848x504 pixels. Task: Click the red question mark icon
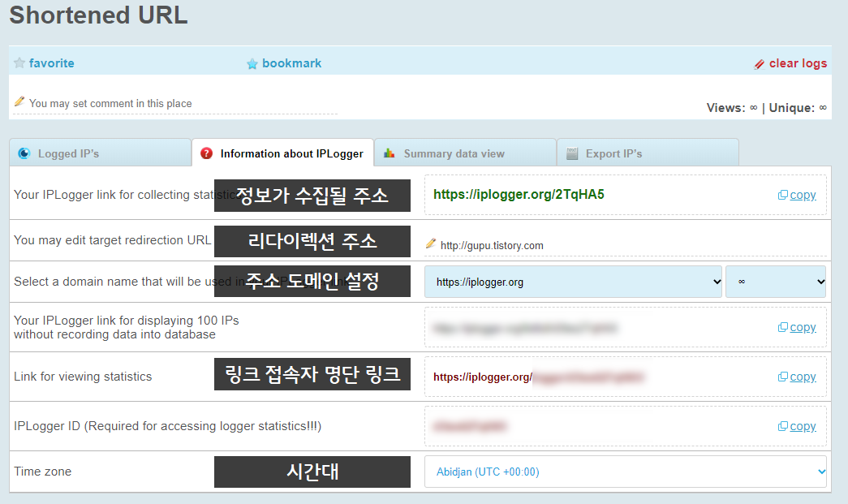point(207,153)
